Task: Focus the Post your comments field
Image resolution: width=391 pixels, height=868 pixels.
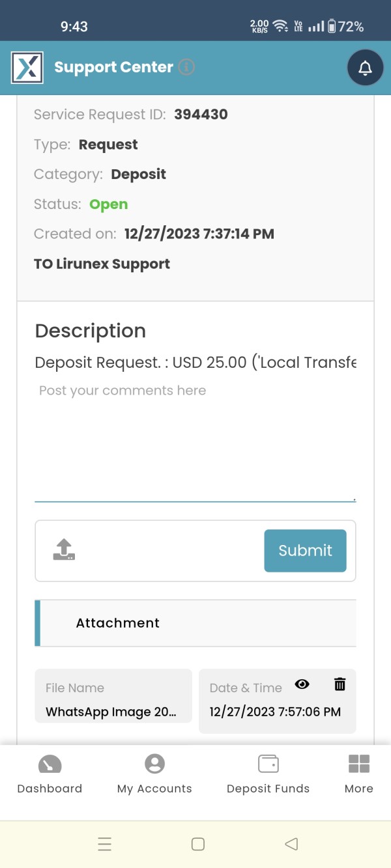Action: pos(195,442)
